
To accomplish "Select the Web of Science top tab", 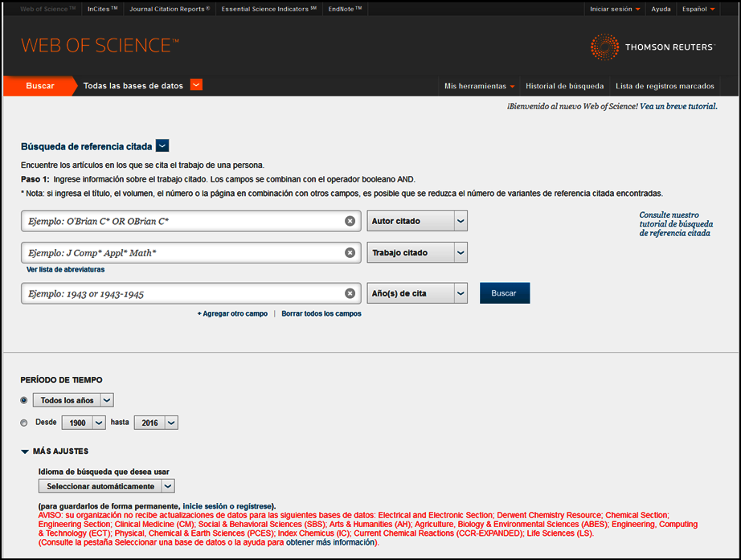I will coord(47,9).
